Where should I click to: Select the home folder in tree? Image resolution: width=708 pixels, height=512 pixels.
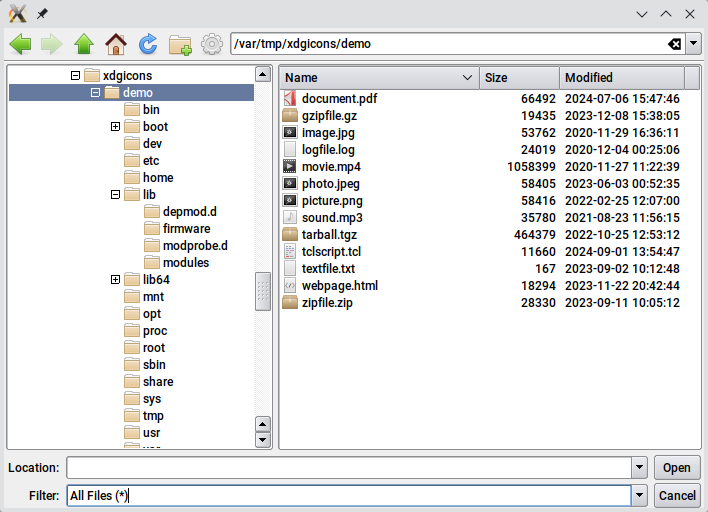pyautogui.click(x=149, y=177)
